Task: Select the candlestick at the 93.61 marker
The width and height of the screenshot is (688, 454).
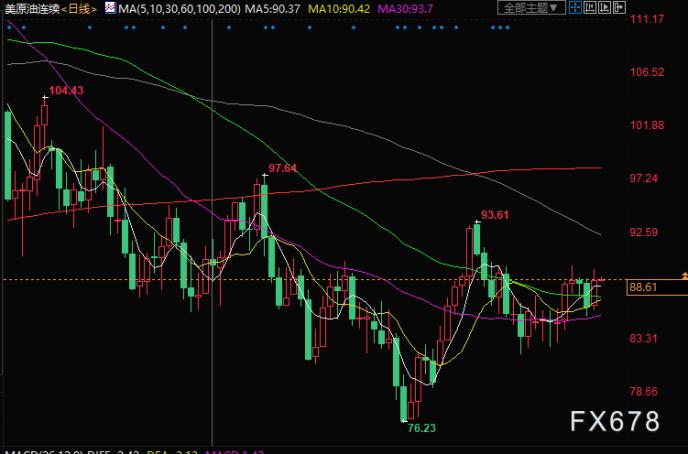Action: (477, 239)
